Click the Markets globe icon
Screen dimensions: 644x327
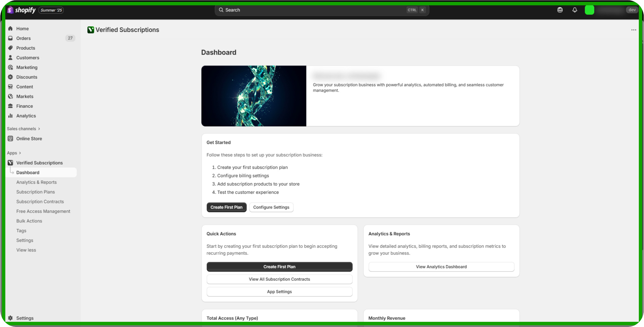coord(10,96)
